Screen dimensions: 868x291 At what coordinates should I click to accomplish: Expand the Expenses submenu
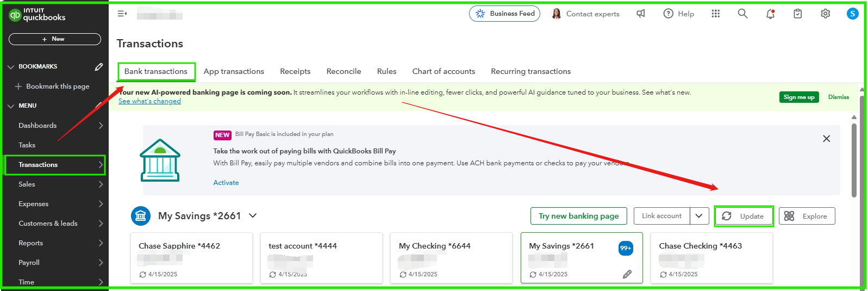coord(101,204)
